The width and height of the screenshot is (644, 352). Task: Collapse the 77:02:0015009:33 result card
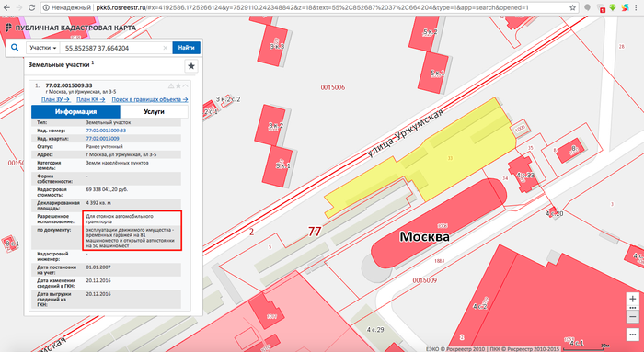coord(185,85)
